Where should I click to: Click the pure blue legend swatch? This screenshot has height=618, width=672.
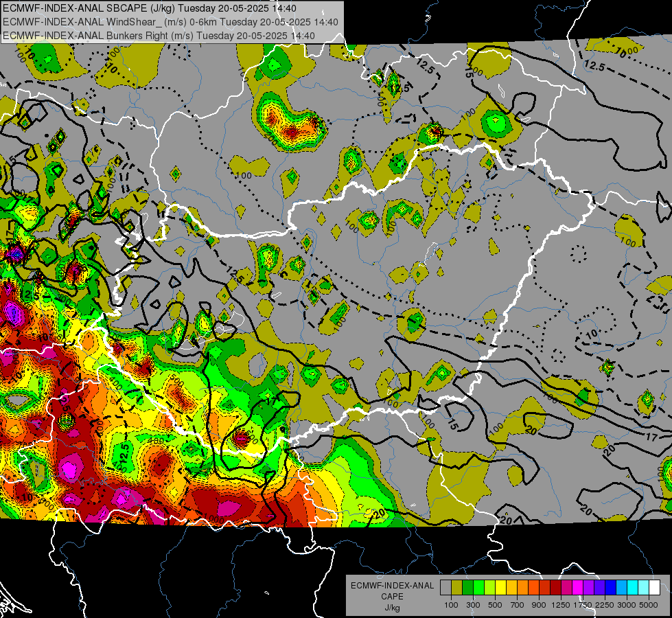[611, 587]
